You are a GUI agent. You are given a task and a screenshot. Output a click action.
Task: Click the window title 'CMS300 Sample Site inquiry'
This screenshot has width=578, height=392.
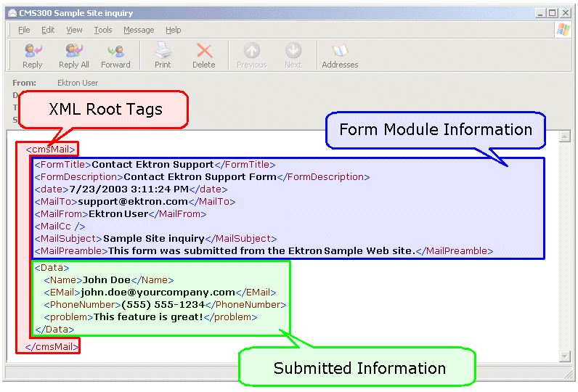click(76, 13)
